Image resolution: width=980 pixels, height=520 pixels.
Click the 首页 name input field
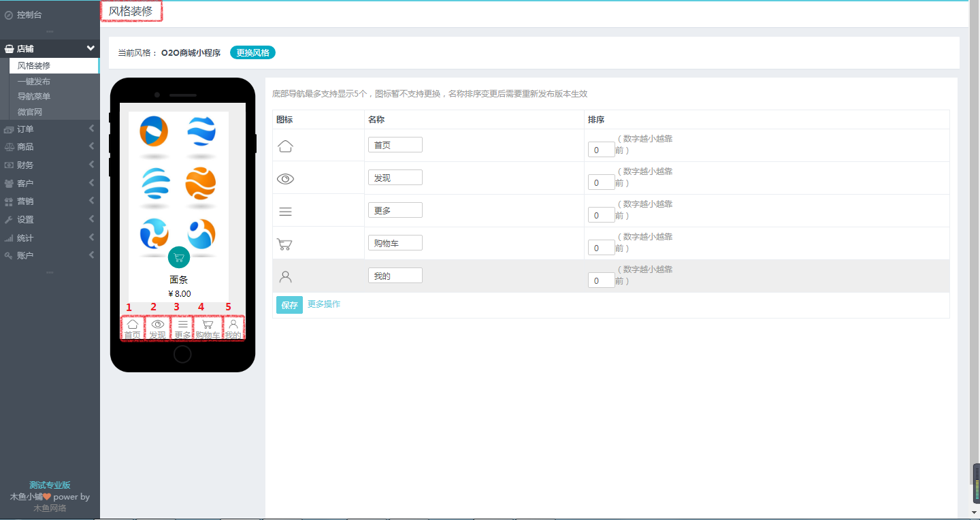pos(395,144)
